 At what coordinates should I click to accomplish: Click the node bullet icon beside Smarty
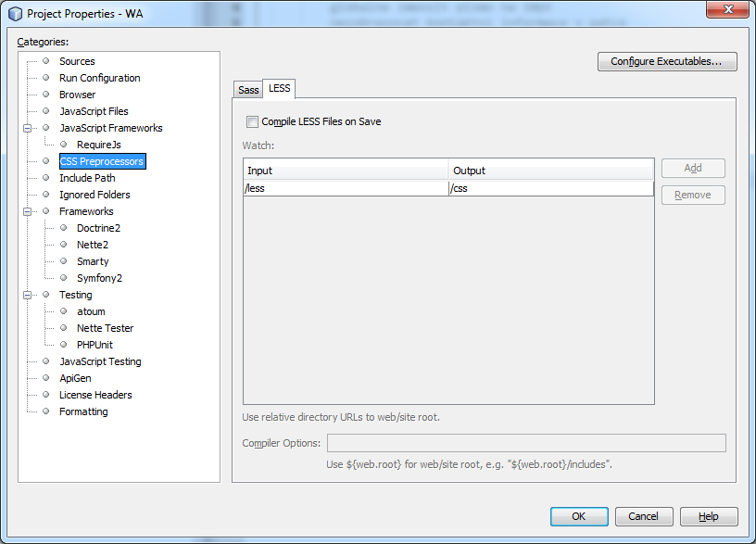coord(64,261)
